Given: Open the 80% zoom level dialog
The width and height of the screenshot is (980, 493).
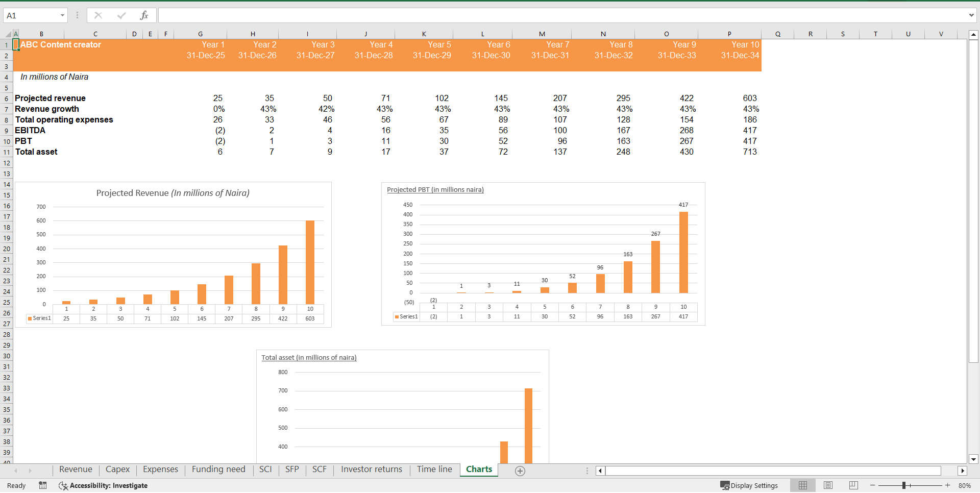Looking at the screenshot, I should click(x=965, y=485).
